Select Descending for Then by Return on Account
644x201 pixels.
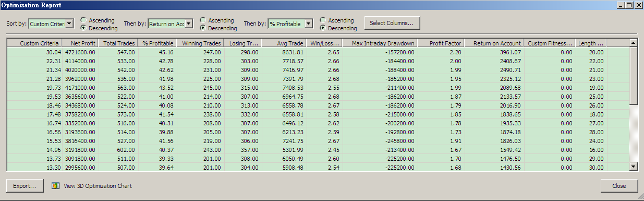click(x=203, y=28)
